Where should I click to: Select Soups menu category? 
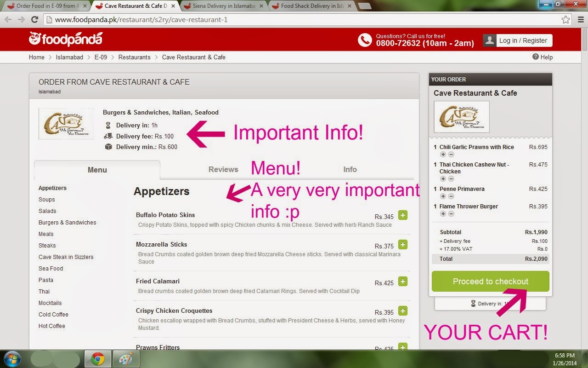(47, 200)
